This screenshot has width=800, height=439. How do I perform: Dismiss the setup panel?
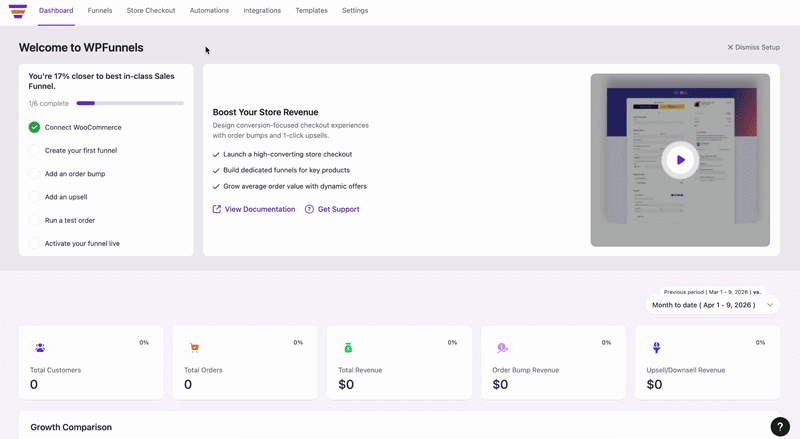[753, 47]
